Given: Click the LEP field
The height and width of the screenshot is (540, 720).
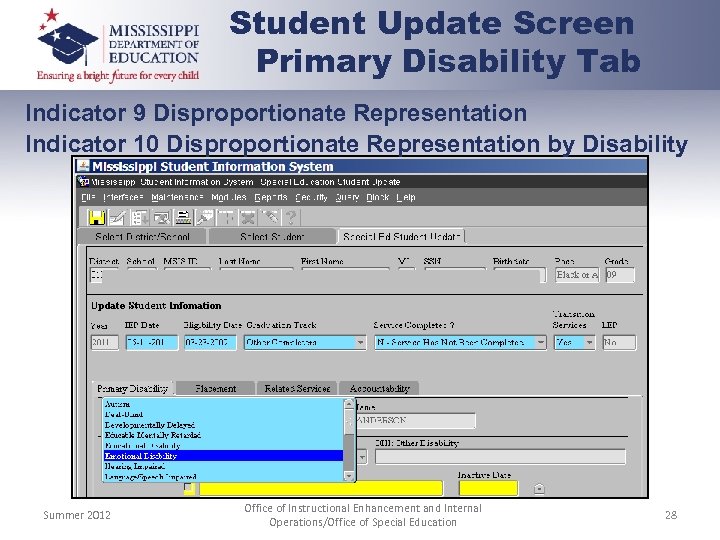Looking at the screenshot, I should pyautogui.click(x=619, y=343).
